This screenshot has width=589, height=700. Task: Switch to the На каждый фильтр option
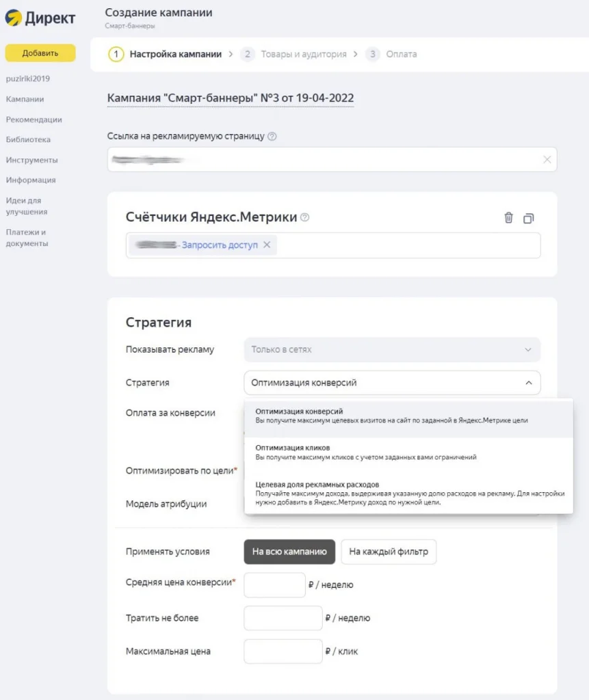(389, 552)
